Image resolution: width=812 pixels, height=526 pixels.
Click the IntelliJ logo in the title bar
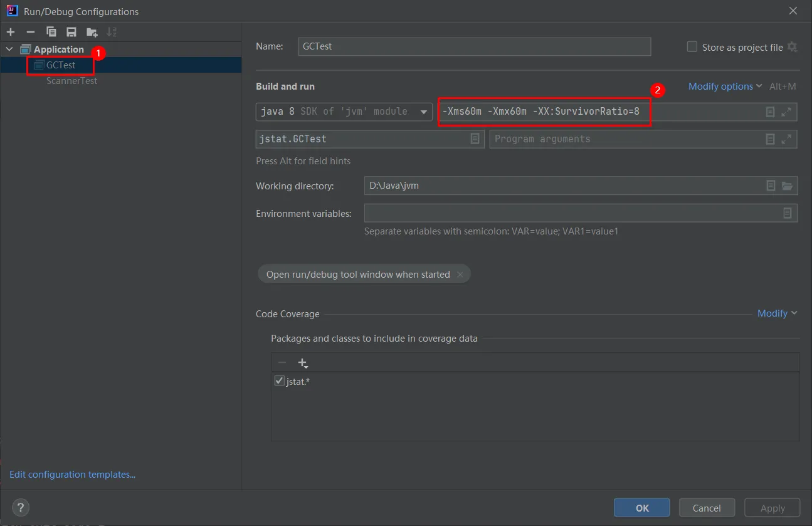pos(12,11)
